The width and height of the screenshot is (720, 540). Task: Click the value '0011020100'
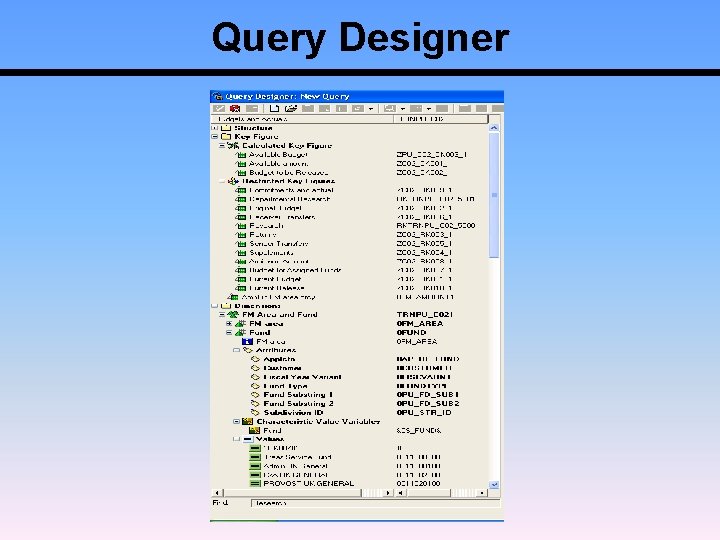(x=418, y=484)
